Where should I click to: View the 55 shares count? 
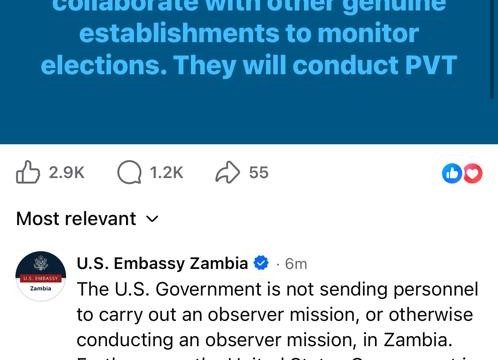[x=259, y=172]
